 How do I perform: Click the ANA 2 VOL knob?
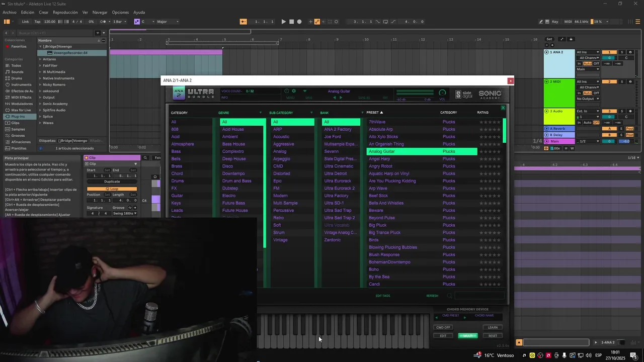[x=442, y=93]
